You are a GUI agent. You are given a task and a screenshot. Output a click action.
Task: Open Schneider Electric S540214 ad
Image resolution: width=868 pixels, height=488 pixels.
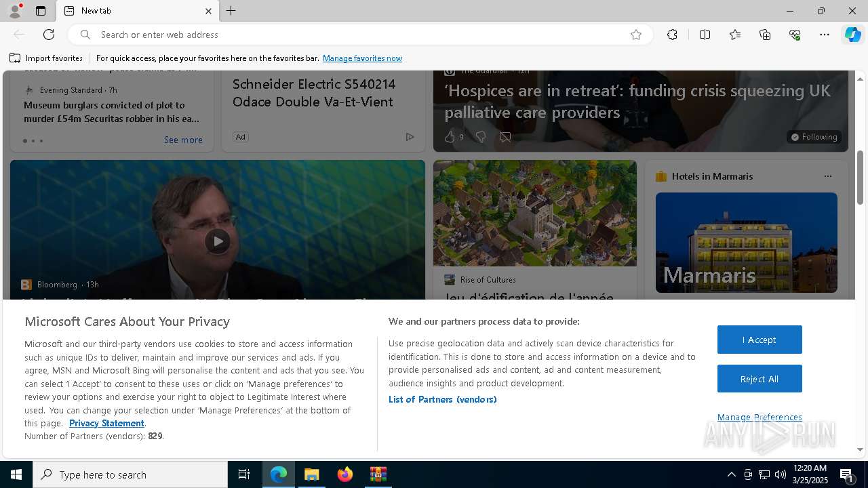pos(314,93)
